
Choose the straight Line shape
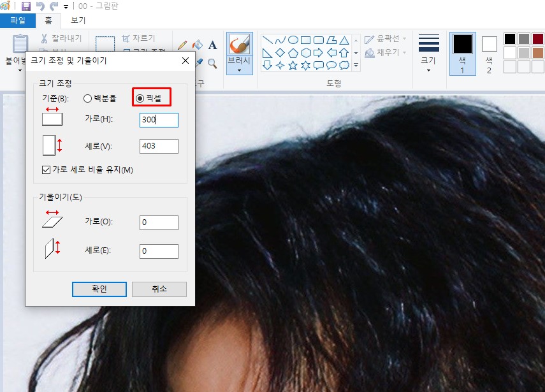pyautogui.click(x=267, y=40)
